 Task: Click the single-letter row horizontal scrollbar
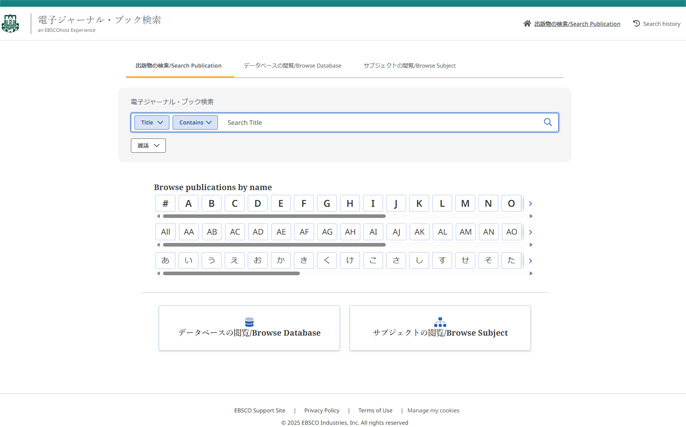coord(274,216)
